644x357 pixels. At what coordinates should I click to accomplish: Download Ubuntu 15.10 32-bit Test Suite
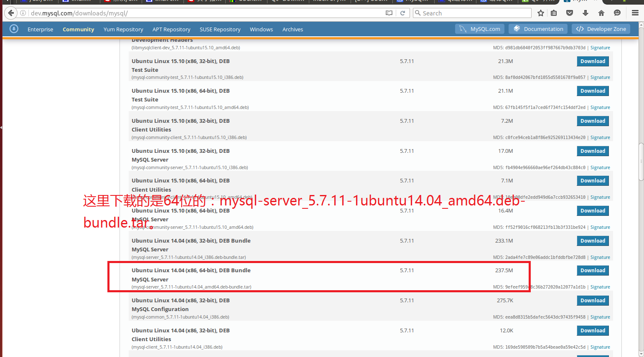click(x=593, y=61)
